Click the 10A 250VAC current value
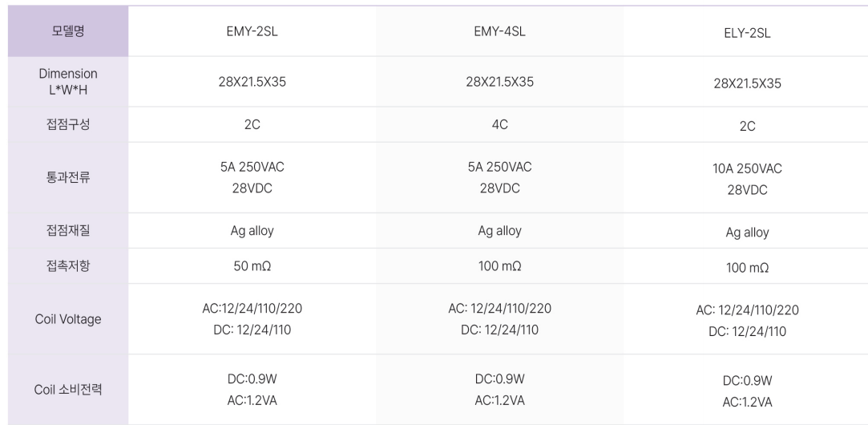Viewport: 868px width, 425px height. (747, 168)
